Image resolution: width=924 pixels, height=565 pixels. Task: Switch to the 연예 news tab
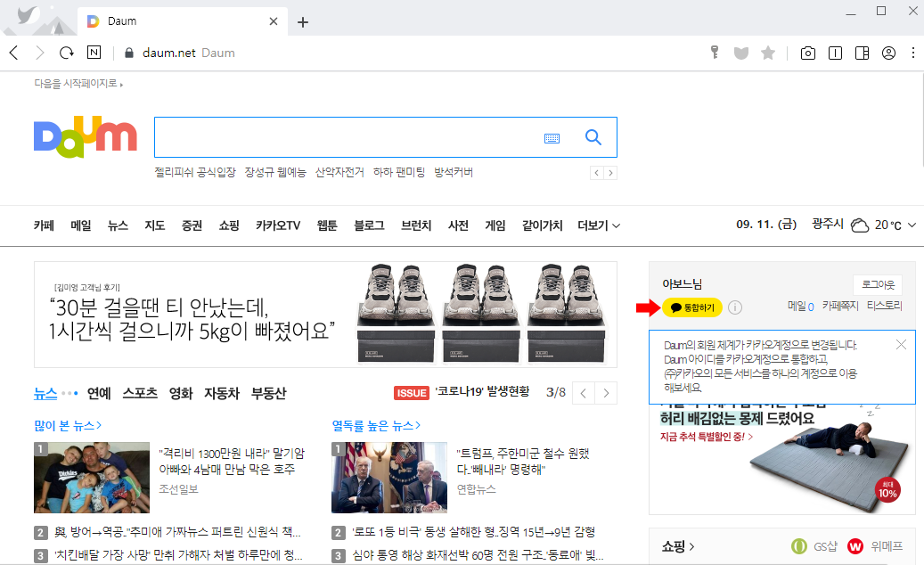point(99,393)
